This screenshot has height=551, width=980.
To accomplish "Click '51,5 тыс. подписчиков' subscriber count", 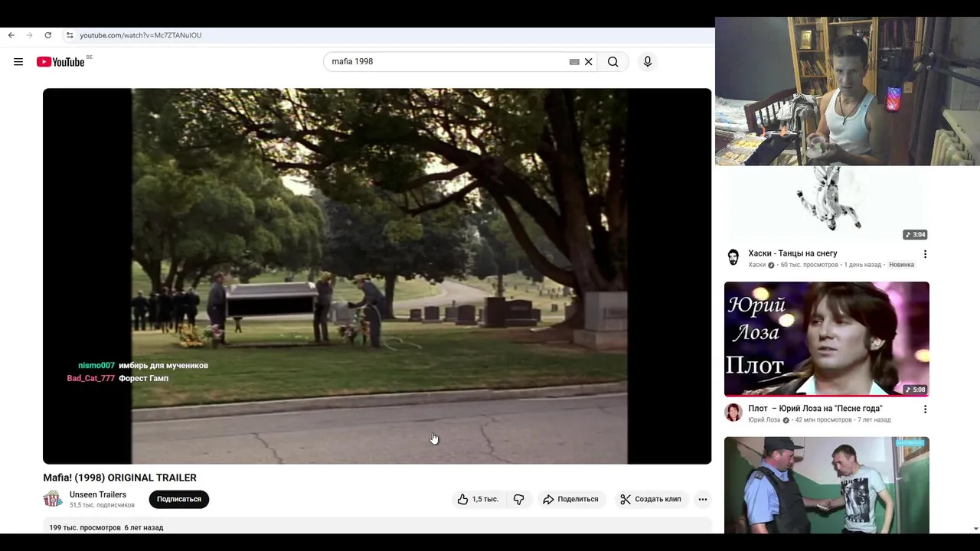I will (x=102, y=505).
